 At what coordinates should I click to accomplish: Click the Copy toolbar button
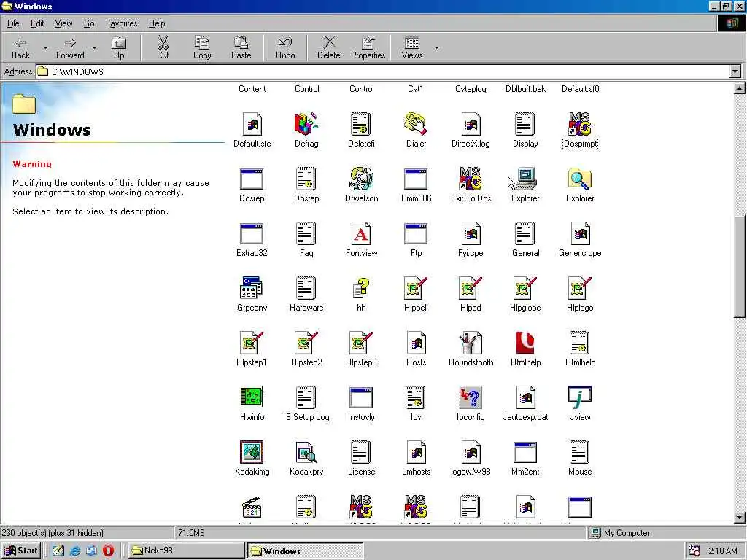pos(202,48)
